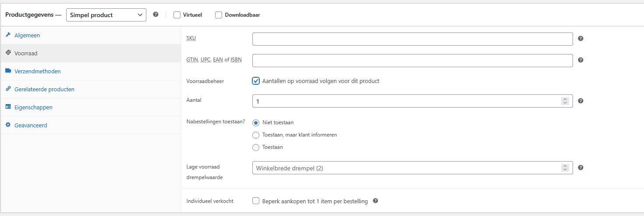
Task: Go to the Geavanceerd settings tab
Action: [31, 126]
